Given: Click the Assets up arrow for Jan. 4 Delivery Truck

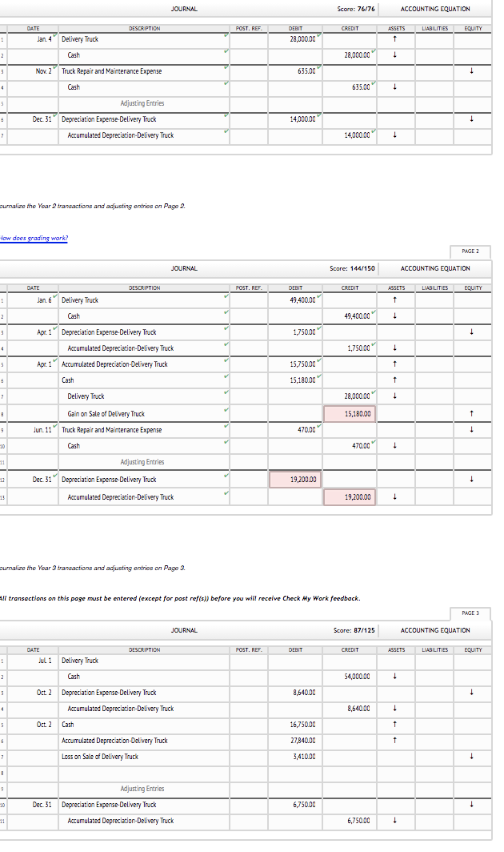Looking at the screenshot, I should [395, 39].
